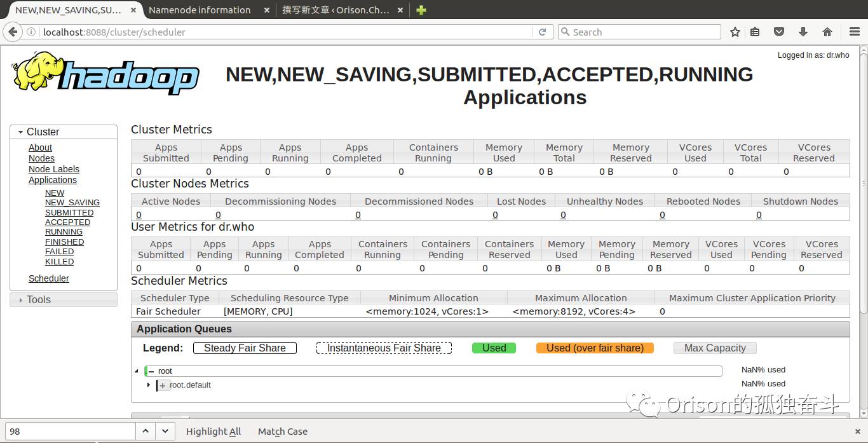Find previous match with up arrow
The width and height of the screenshot is (868, 443).
[146, 431]
